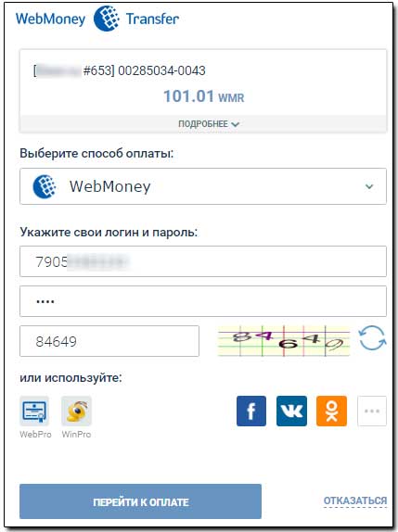Click ПЕРЕЙТИ К ОПЛАТЕ button

[x=140, y=501]
